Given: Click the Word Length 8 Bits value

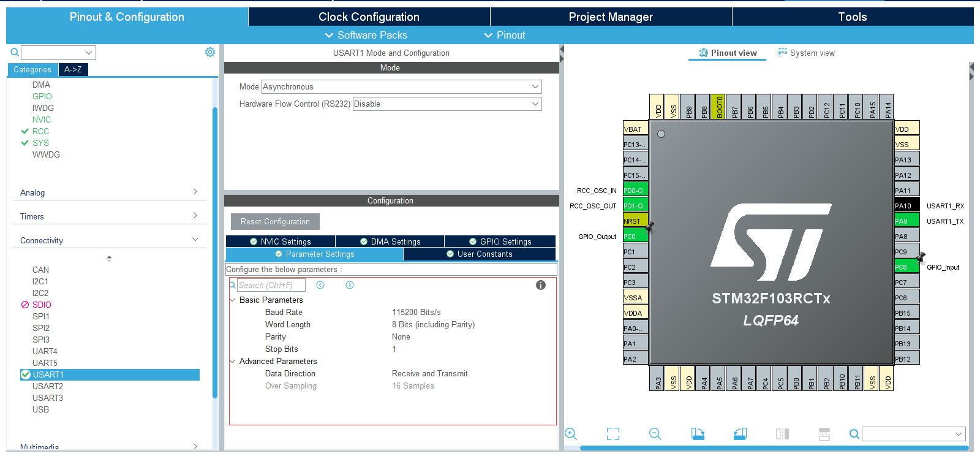Looking at the screenshot, I should (x=434, y=324).
